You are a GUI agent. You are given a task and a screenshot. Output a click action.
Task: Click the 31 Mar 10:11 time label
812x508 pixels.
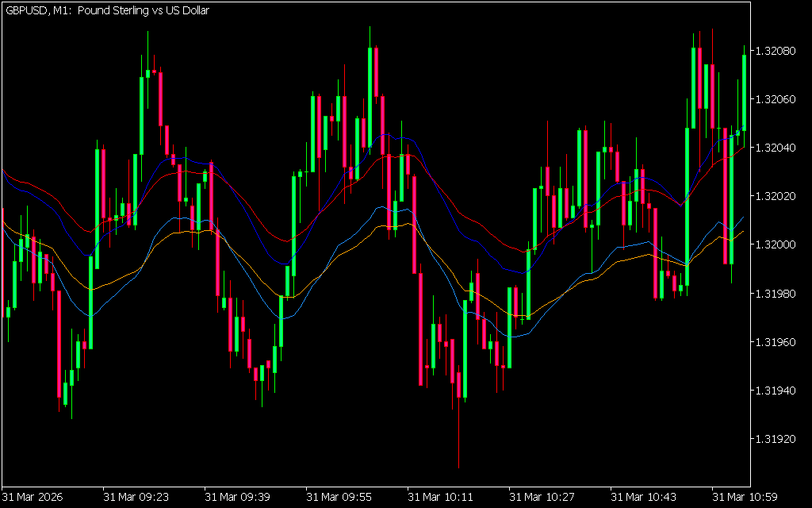tap(440, 497)
